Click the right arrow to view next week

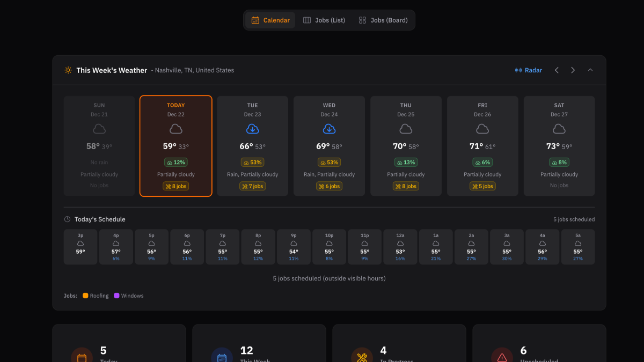(573, 70)
